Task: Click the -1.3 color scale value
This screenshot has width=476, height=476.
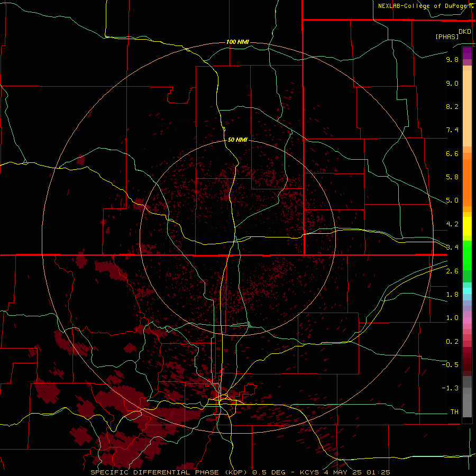Action: [x=450, y=388]
